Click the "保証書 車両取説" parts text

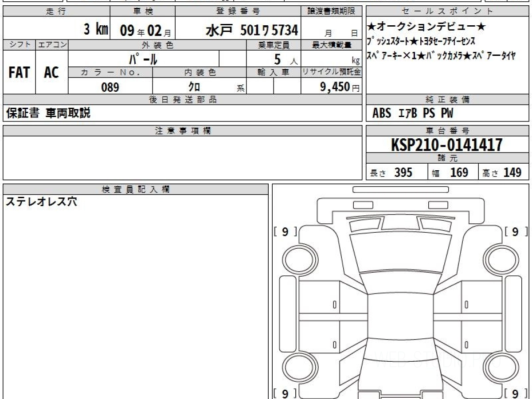(48, 113)
